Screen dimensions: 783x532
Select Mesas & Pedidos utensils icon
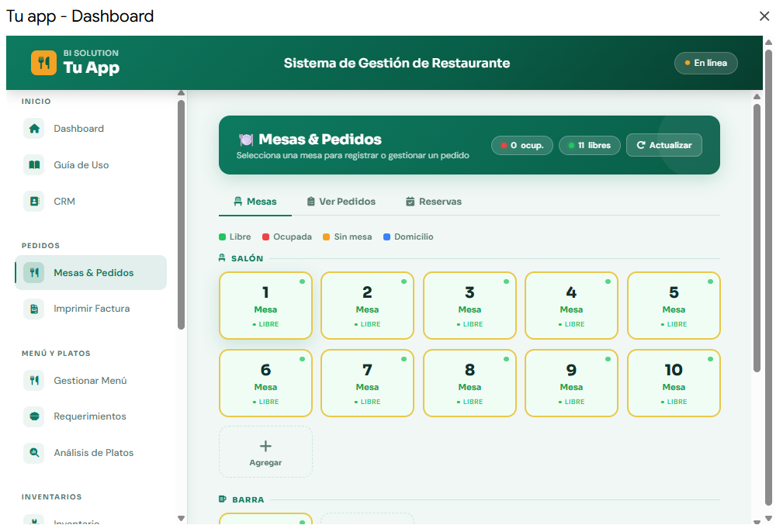(x=34, y=272)
